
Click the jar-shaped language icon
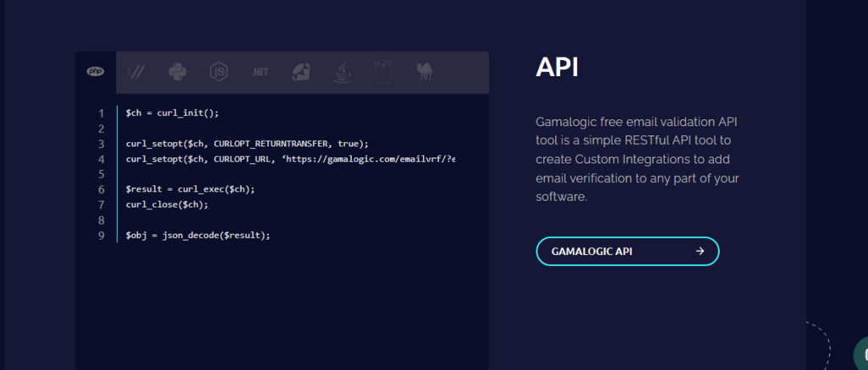coord(383,72)
